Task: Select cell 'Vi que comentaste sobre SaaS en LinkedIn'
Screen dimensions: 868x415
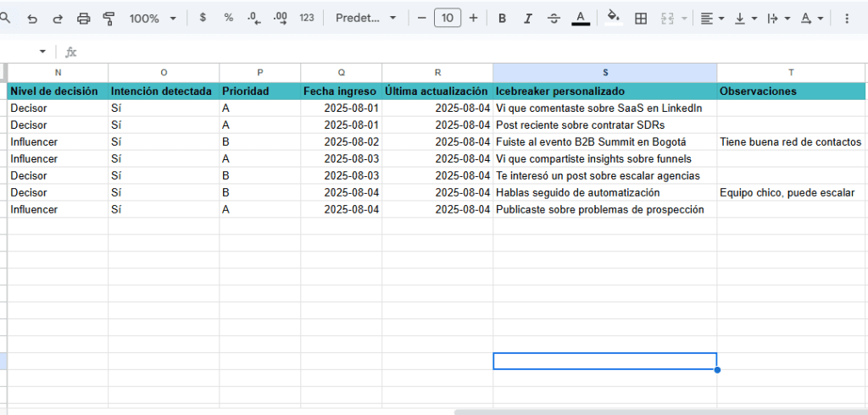Action: (604, 108)
